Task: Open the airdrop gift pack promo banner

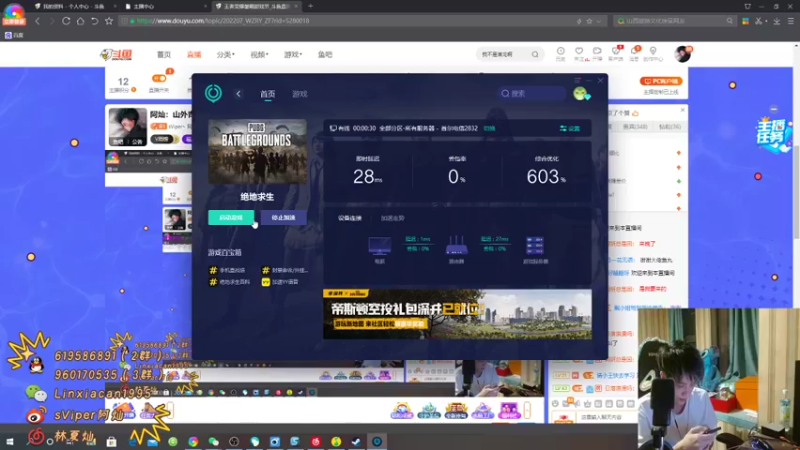Action: click(457, 314)
